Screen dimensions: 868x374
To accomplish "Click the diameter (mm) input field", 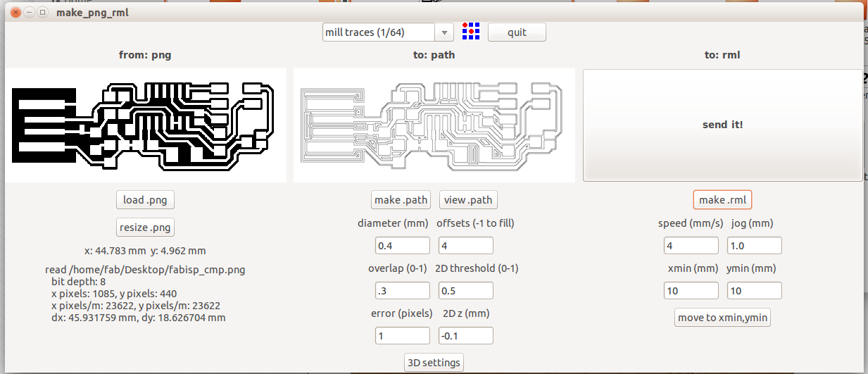I will pyautogui.click(x=403, y=246).
